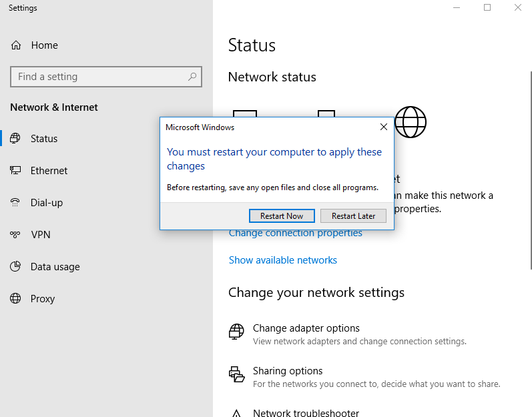Choose Restart Later in the dialog
532x417 pixels.
(x=353, y=216)
